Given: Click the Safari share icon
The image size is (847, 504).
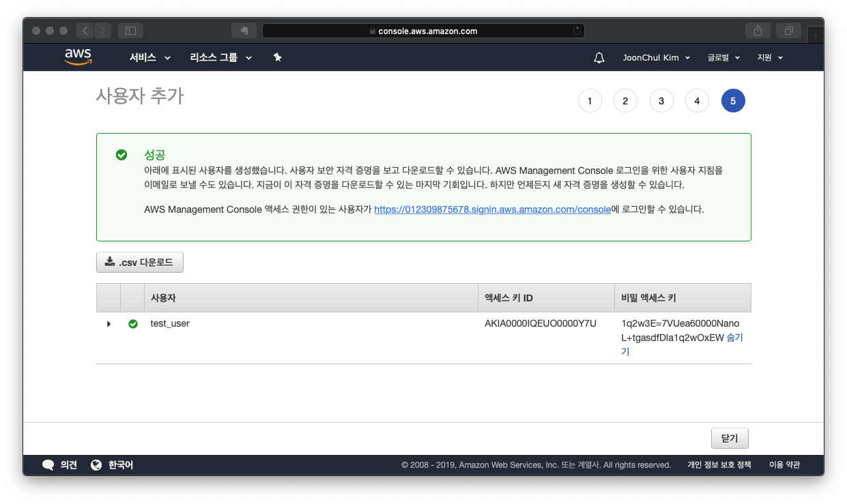Looking at the screenshot, I should [758, 31].
